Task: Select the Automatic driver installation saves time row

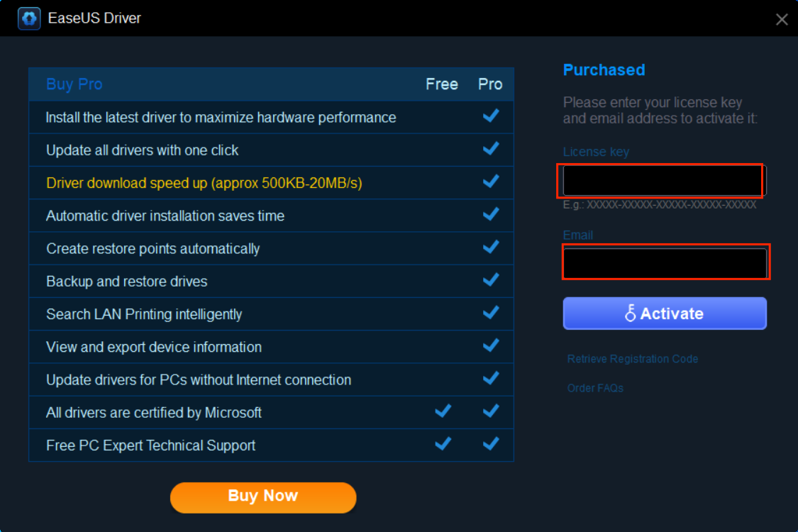Action: (x=165, y=216)
